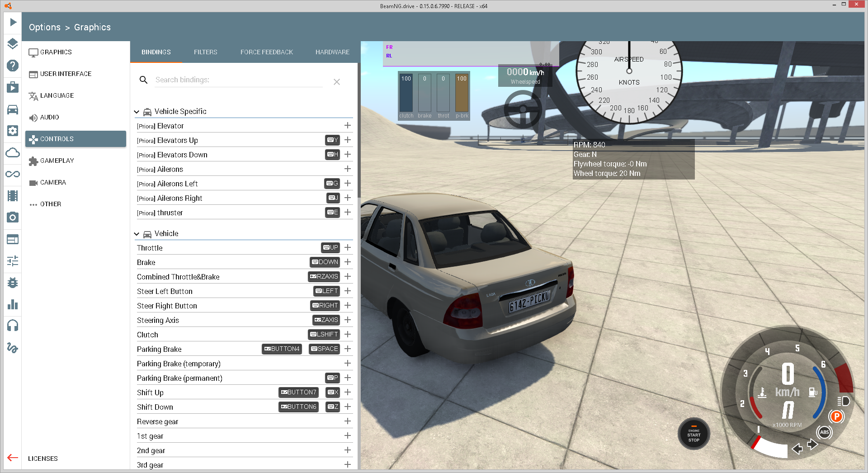Select the Controls options category

click(x=75, y=139)
